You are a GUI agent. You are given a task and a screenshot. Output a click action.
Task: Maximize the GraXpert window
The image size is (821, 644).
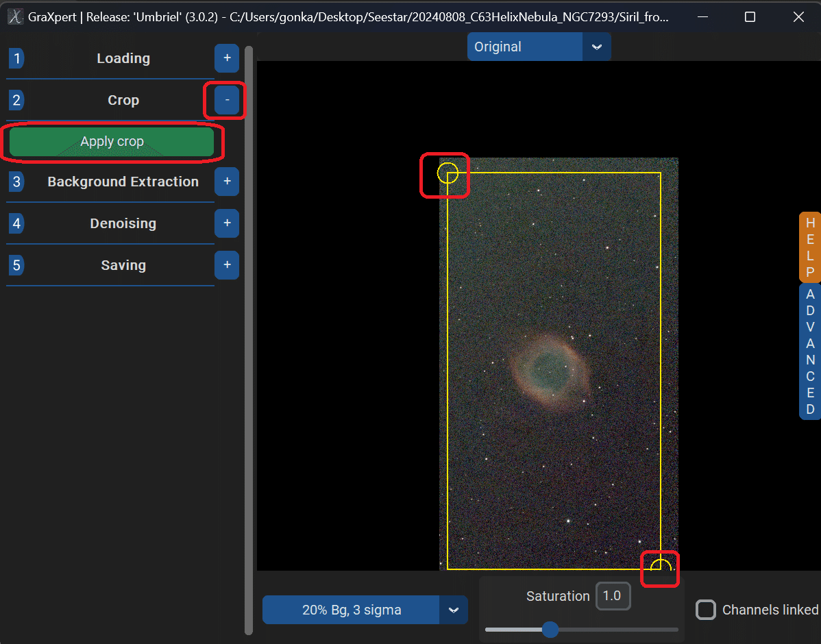point(750,16)
